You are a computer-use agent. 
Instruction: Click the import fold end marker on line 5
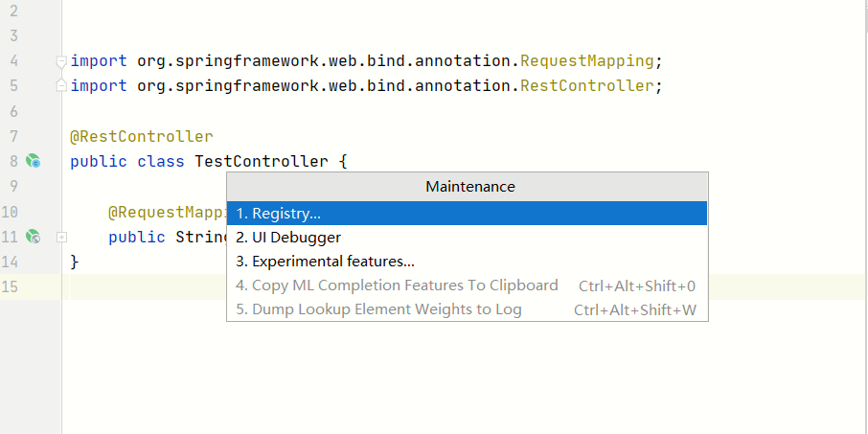pos(61,86)
